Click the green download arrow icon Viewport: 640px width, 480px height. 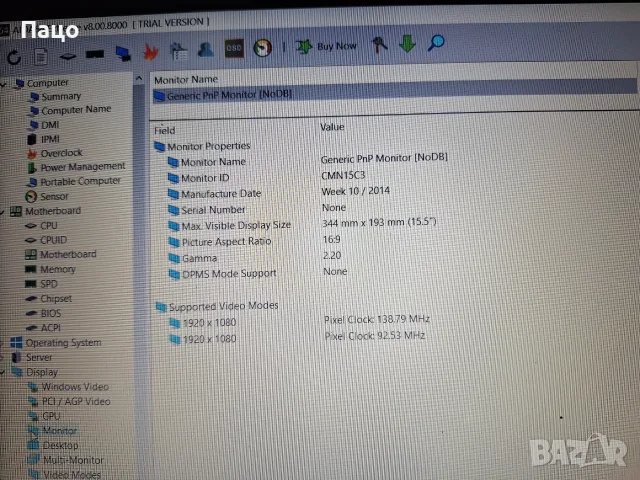point(407,44)
